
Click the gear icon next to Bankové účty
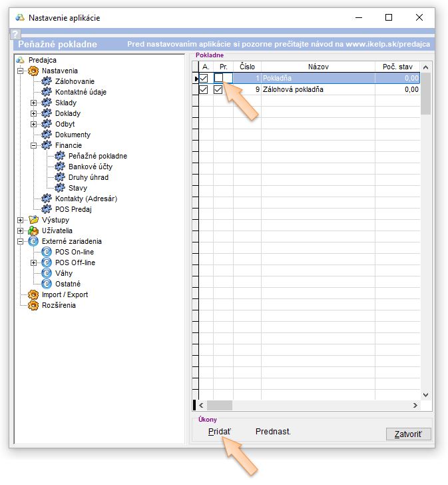coord(60,167)
